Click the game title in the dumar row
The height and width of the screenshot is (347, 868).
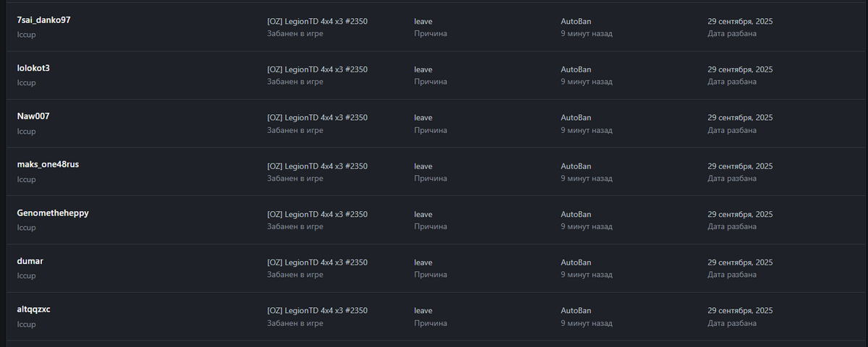(x=317, y=262)
